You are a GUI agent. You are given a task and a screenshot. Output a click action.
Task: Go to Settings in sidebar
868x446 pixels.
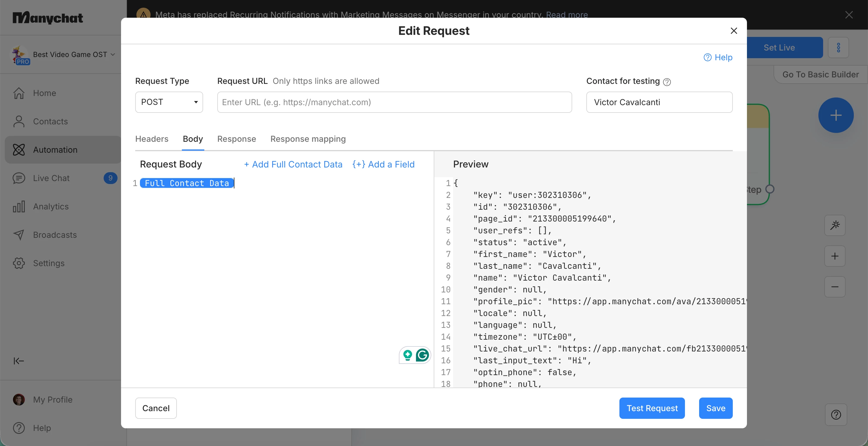coord(48,263)
